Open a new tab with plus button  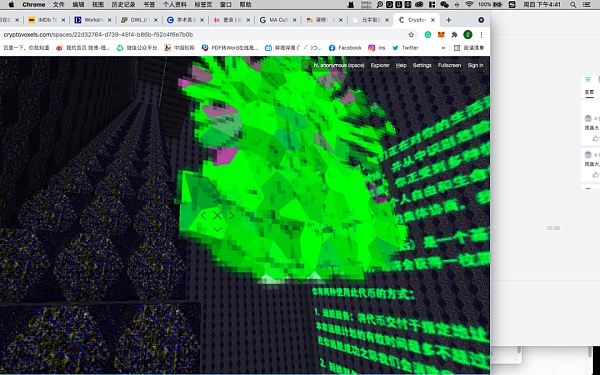point(448,20)
